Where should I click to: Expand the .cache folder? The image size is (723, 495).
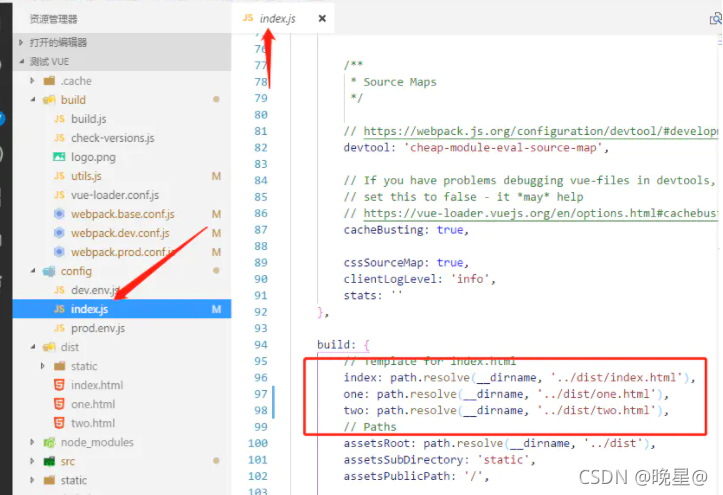(x=32, y=81)
